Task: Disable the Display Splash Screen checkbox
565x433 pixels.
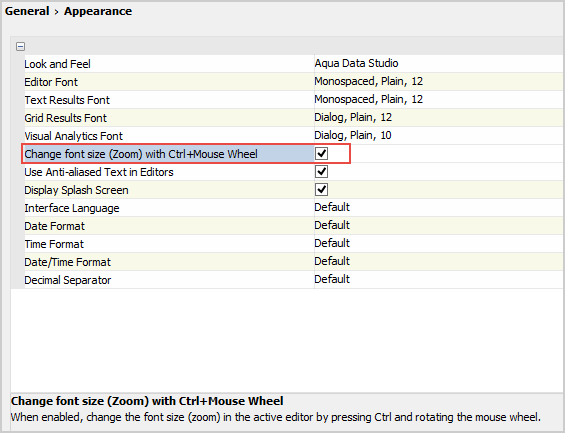Action: click(321, 189)
